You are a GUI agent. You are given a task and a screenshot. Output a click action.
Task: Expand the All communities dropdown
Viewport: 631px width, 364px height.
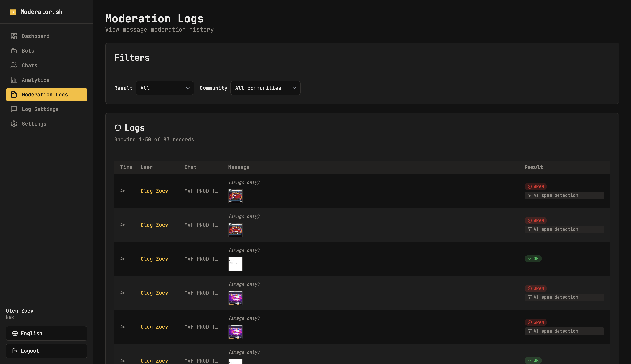tap(265, 88)
